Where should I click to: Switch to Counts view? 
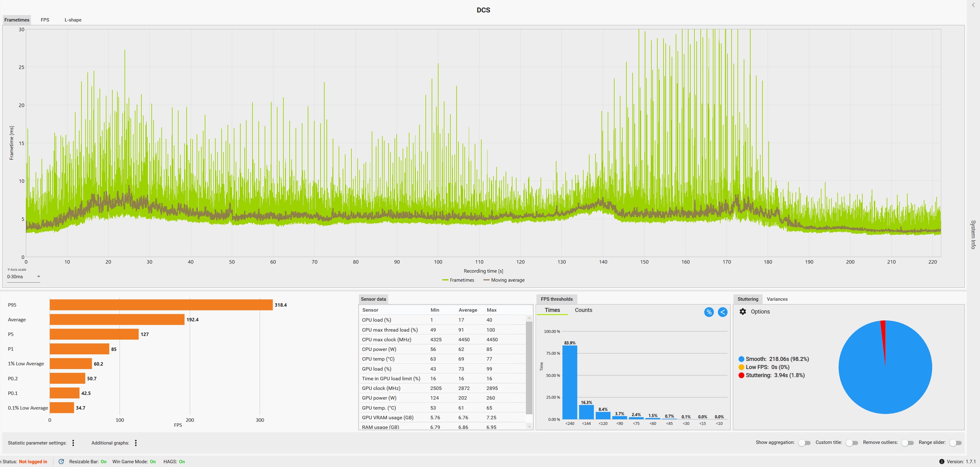tap(583, 310)
